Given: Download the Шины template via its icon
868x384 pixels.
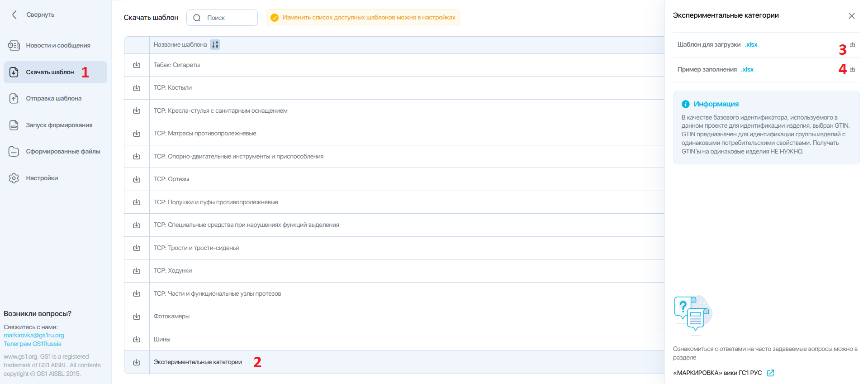Looking at the screenshot, I should pyautogui.click(x=137, y=339).
